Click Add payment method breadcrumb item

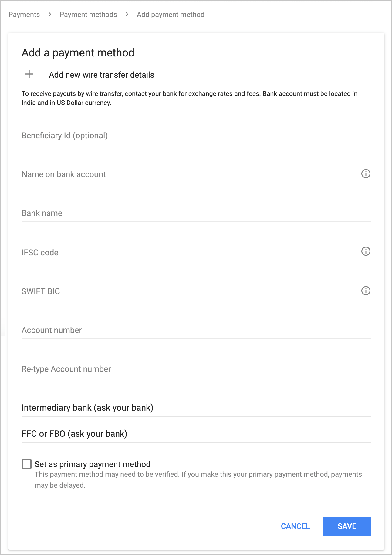pyautogui.click(x=171, y=15)
